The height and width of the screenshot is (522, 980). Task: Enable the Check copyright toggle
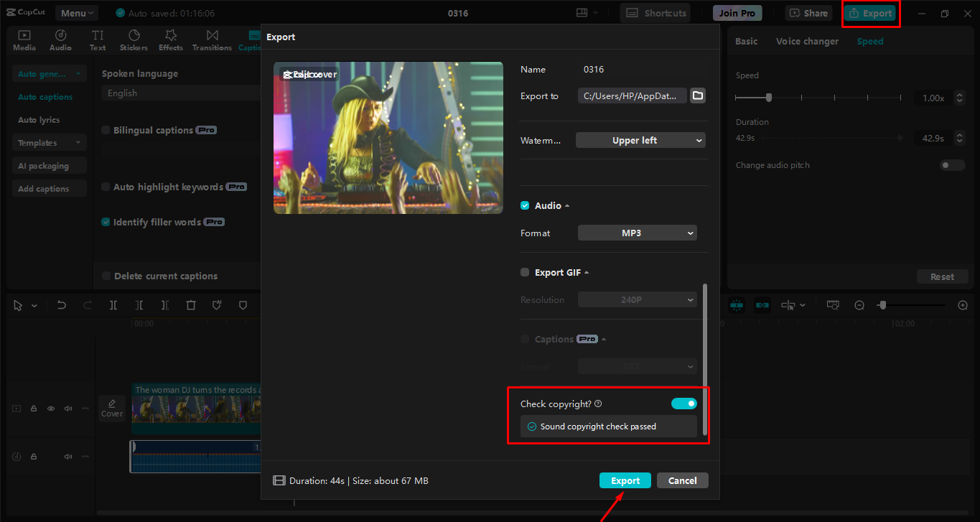point(683,403)
